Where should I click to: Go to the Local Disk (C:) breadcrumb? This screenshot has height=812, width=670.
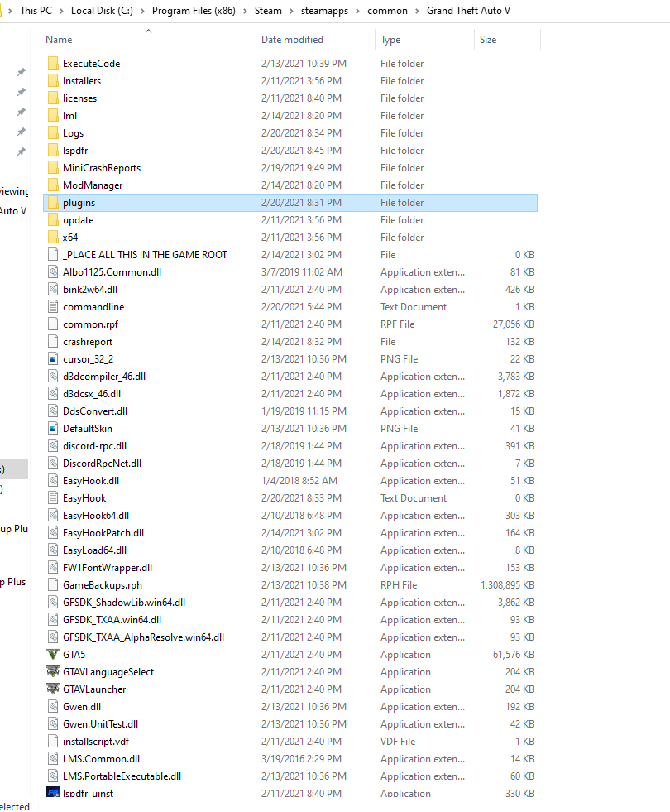point(102,11)
